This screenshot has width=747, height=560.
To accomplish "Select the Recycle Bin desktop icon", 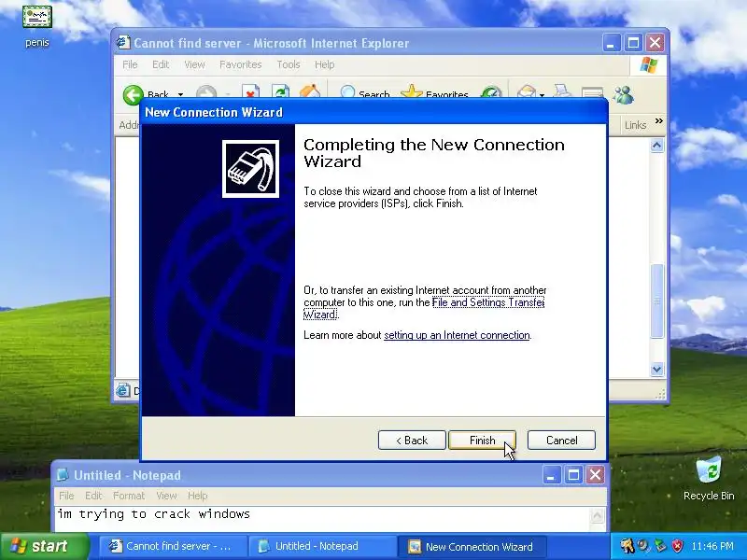I will (709, 478).
